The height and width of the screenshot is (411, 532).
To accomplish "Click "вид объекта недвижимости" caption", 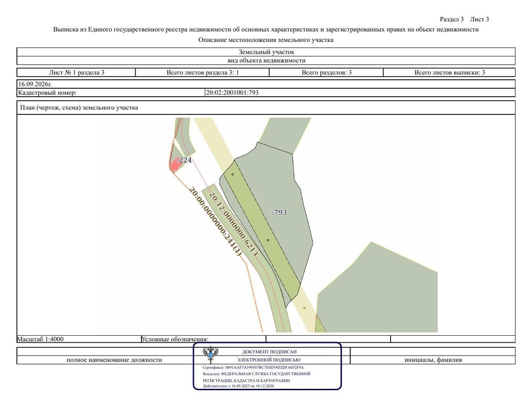I will coord(266,61).
